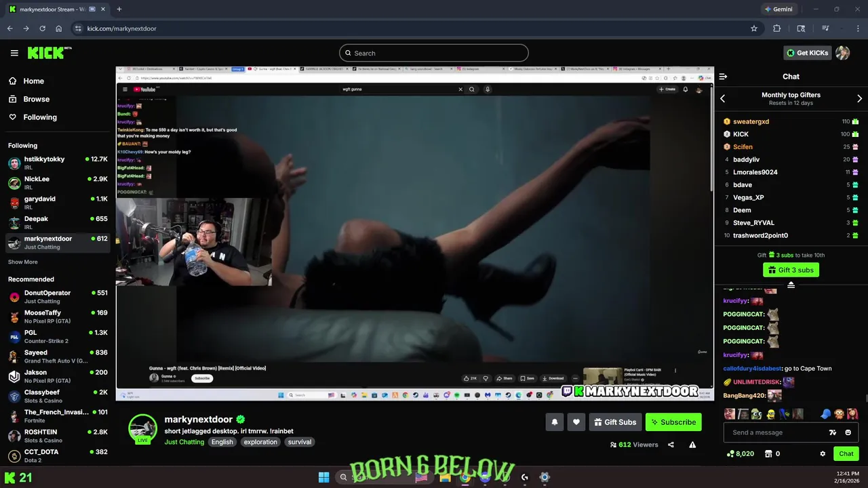The height and width of the screenshot is (488, 868).
Task: Click gifter Scifen in leaderboard
Action: (743, 146)
